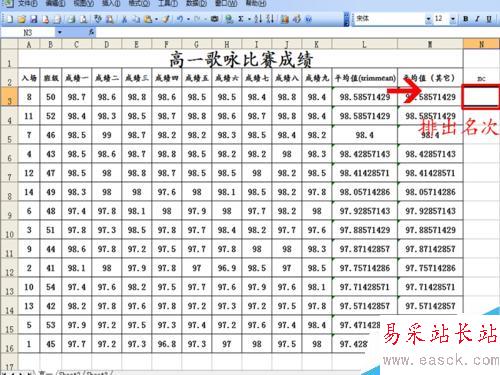
Task: Expand the toolbar options handle before font box
Action: [x=347, y=19]
